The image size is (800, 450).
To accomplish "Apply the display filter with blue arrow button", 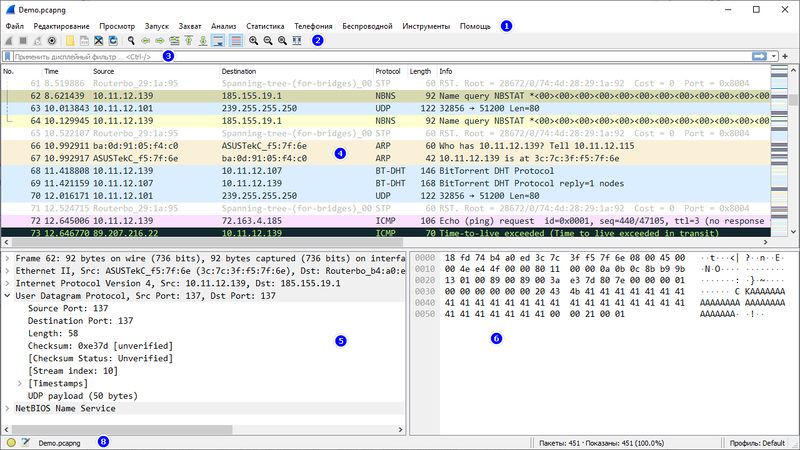I will pyautogui.click(x=759, y=56).
